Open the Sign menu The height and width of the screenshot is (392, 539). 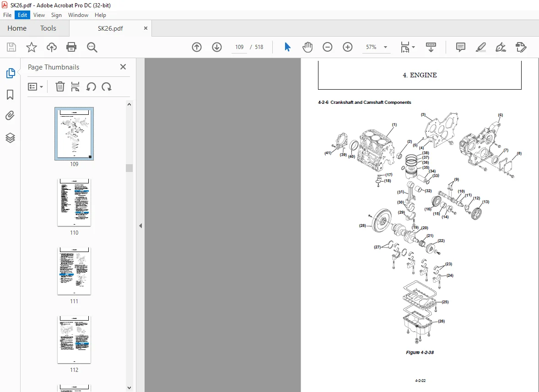[56, 15]
